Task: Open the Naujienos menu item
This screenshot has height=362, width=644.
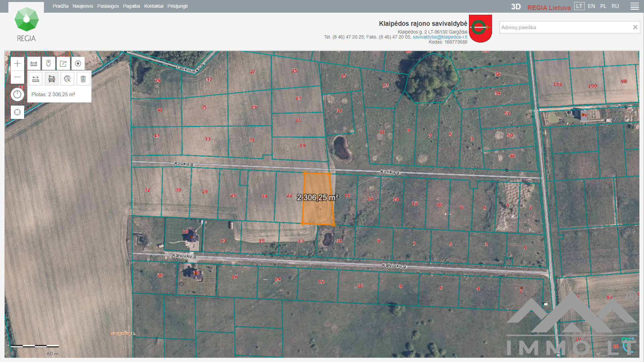Action: (83, 6)
